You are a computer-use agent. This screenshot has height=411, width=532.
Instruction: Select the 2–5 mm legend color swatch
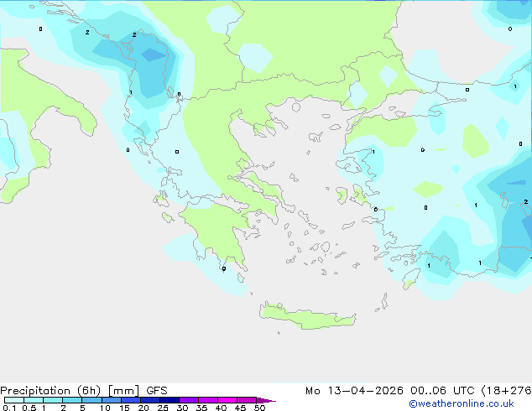tap(72, 400)
